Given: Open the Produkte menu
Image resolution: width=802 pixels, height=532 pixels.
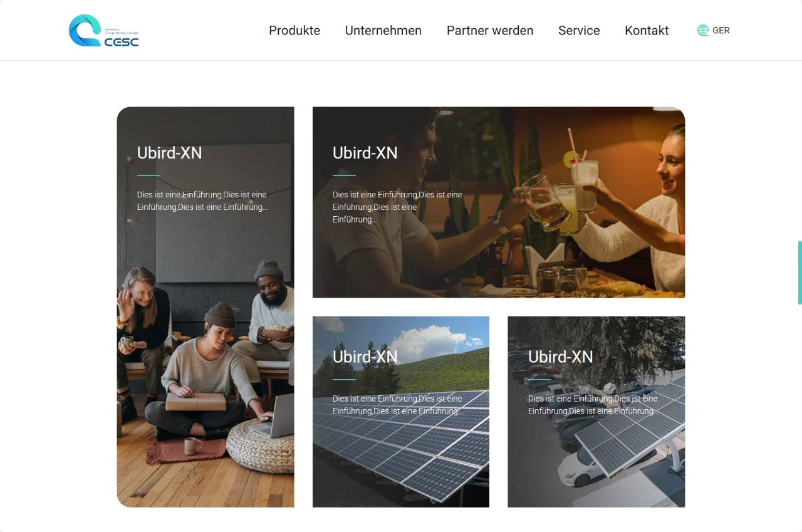Looking at the screenshot, I should [x=294, y=30].
